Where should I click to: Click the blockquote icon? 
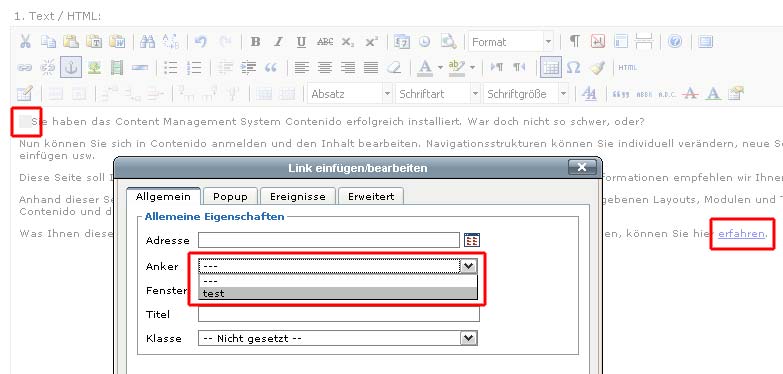tap(271, 67)
